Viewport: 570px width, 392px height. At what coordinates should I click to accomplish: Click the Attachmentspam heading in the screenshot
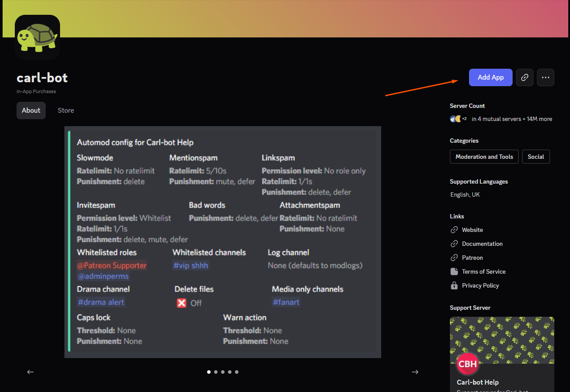pyautogui.click(x=310, y=205)
